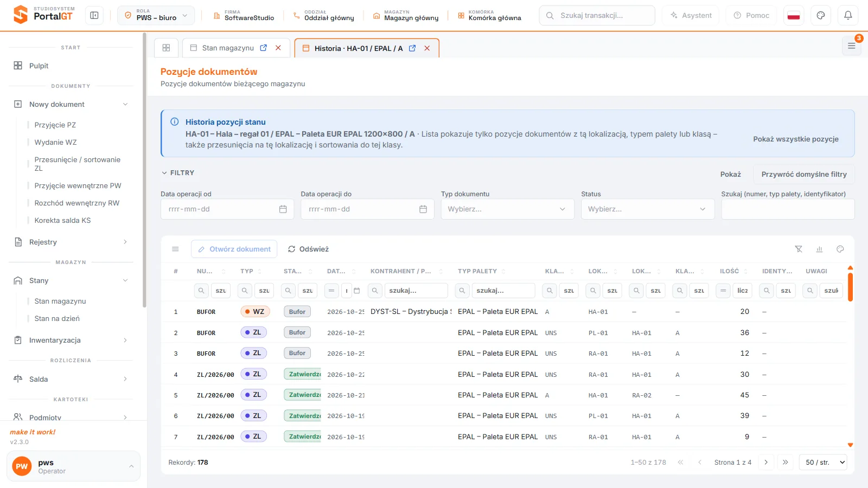868x488 pixels.
Task: Go to next page arrow
Action: click(x=766, y=463)
